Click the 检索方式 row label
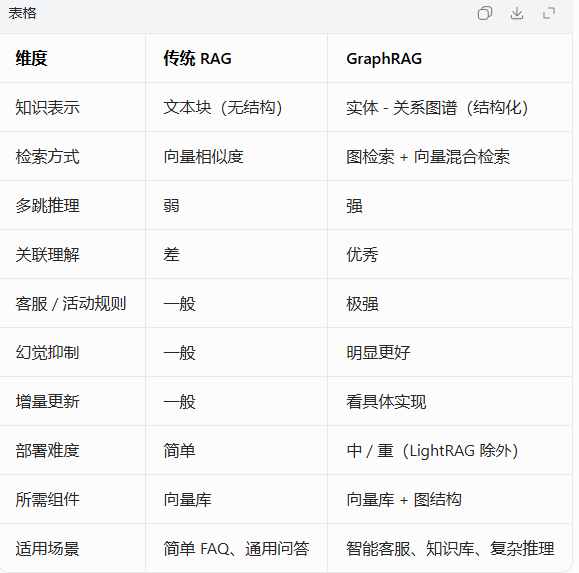This screenshot has height=573, width=579. (47, 157)
